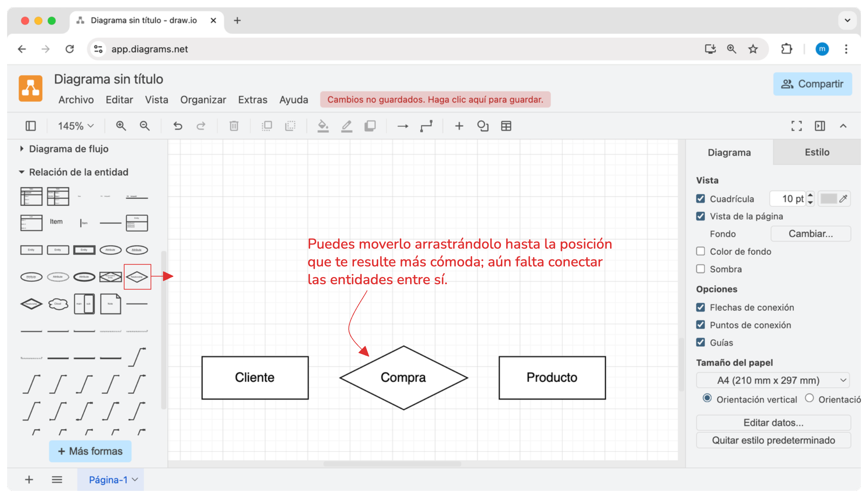Open the 145% zoom dropdown

tap(75, 126)
